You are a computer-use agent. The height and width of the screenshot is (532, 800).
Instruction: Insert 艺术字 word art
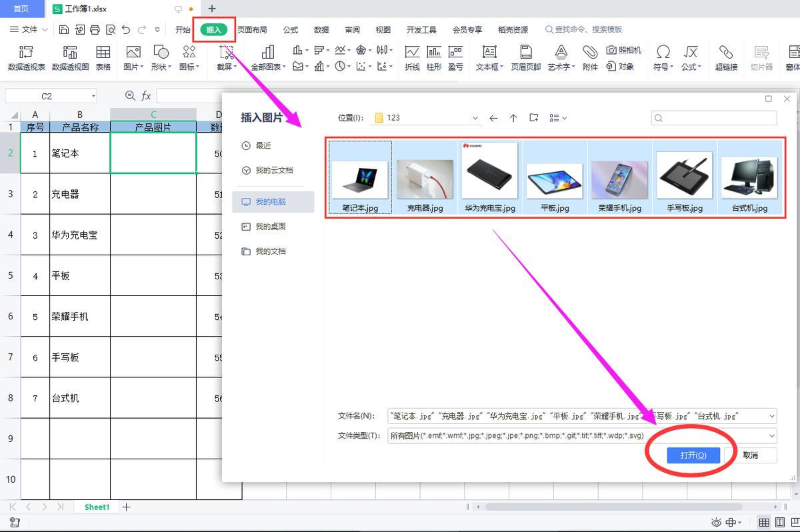(x=561, y=59)
